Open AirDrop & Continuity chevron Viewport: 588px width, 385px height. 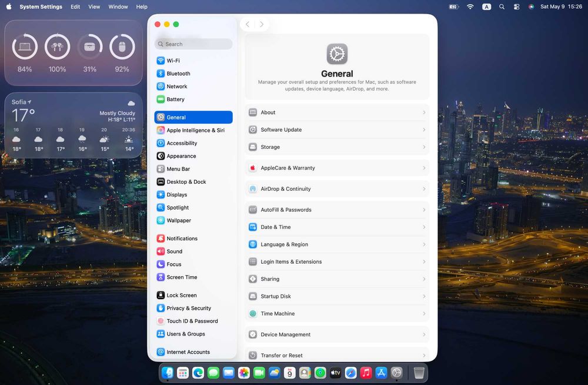pos(424,189)
